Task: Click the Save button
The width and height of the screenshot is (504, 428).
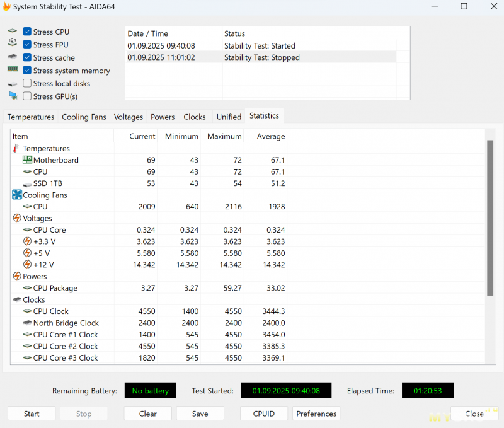Action: (200, 414)
